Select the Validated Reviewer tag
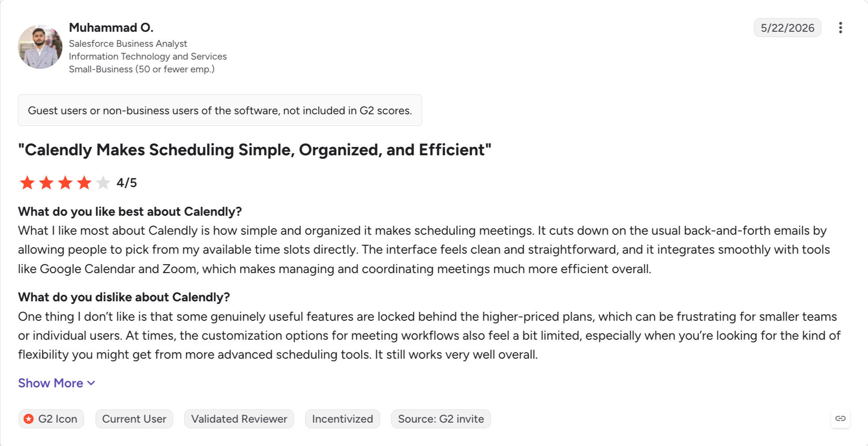Viewport: 868px width, 446px height. [x=239, y=419]
